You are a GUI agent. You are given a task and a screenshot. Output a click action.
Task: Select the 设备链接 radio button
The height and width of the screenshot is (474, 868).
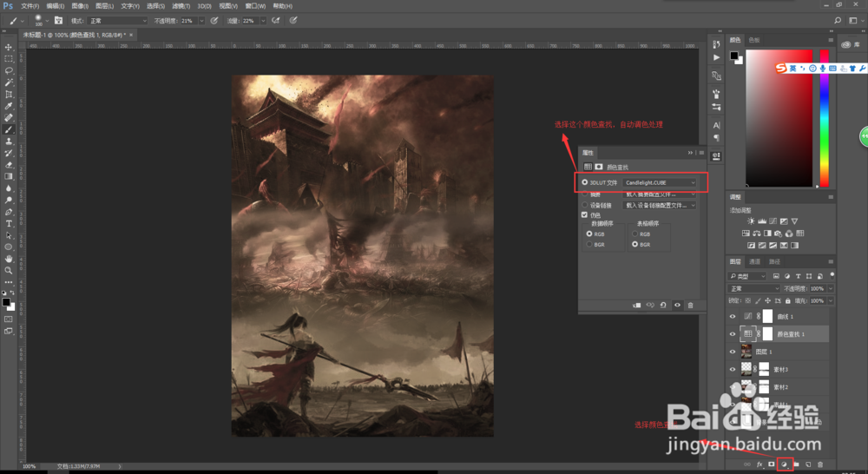click(584, 205)
